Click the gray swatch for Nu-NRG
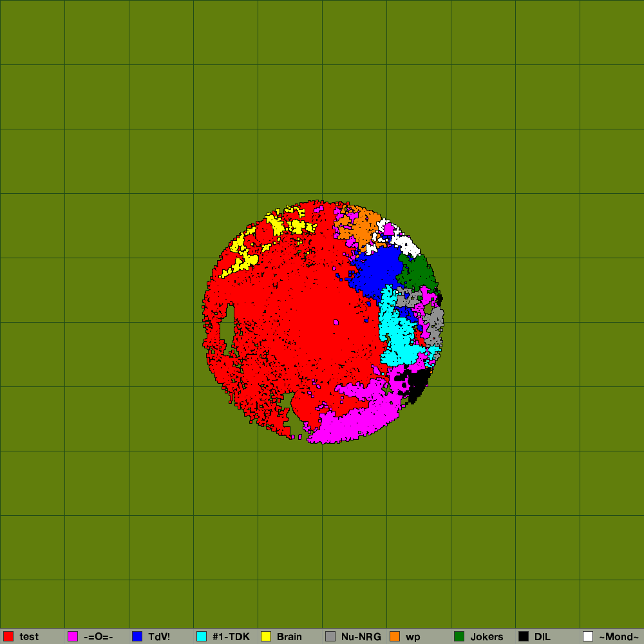This screenshot has height=644, width=644. [330, 636]
